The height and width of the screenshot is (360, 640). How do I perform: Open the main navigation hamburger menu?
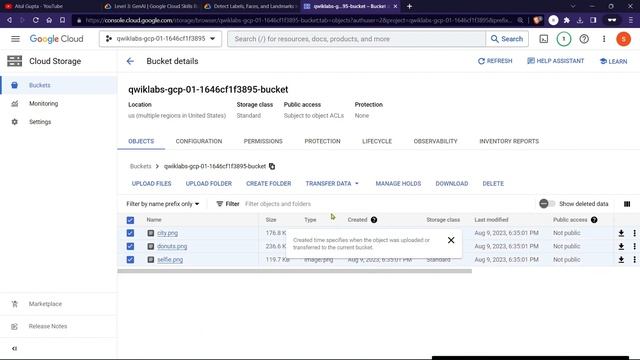[15, 39]
